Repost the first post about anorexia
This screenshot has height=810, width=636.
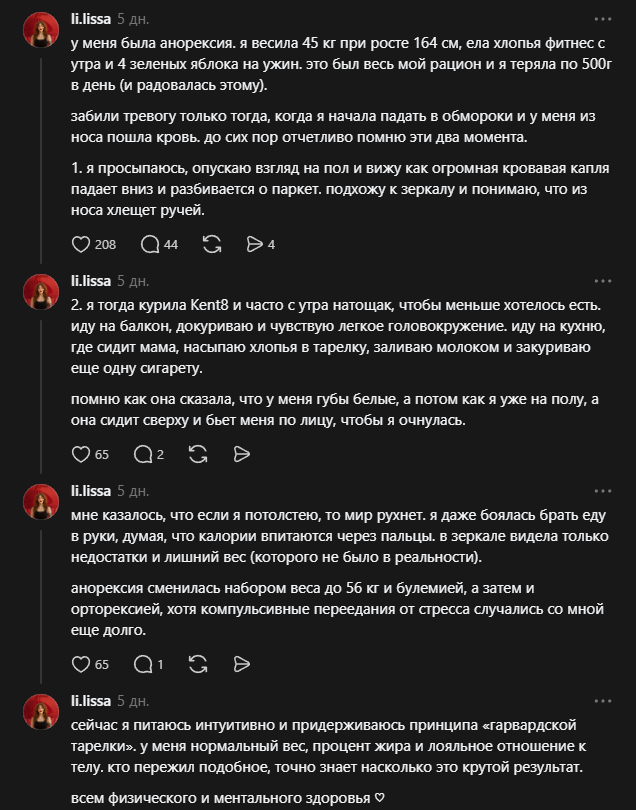pyautogui.click(x=212, y=244)
